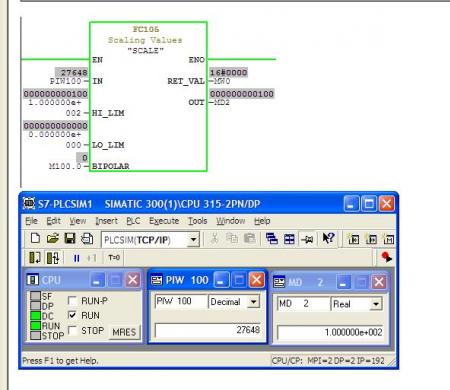Open the Execute menu
450x390 pixels.
pos(164,221)
